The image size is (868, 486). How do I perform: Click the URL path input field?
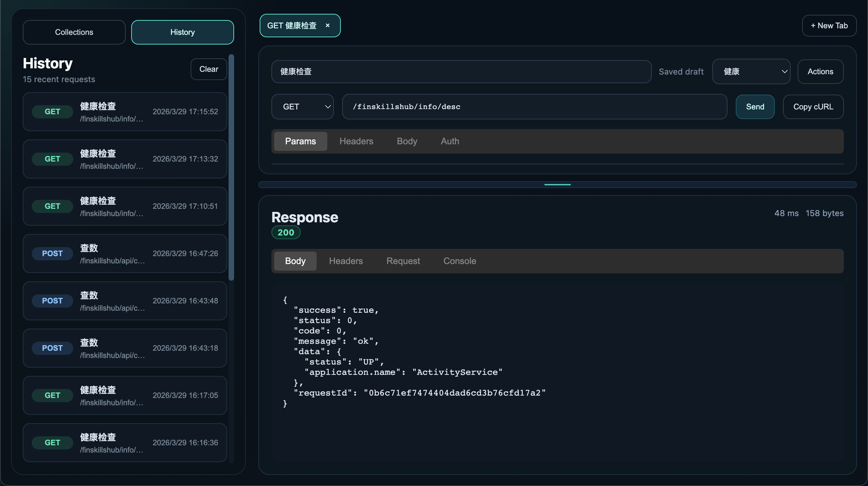[534, 107]
